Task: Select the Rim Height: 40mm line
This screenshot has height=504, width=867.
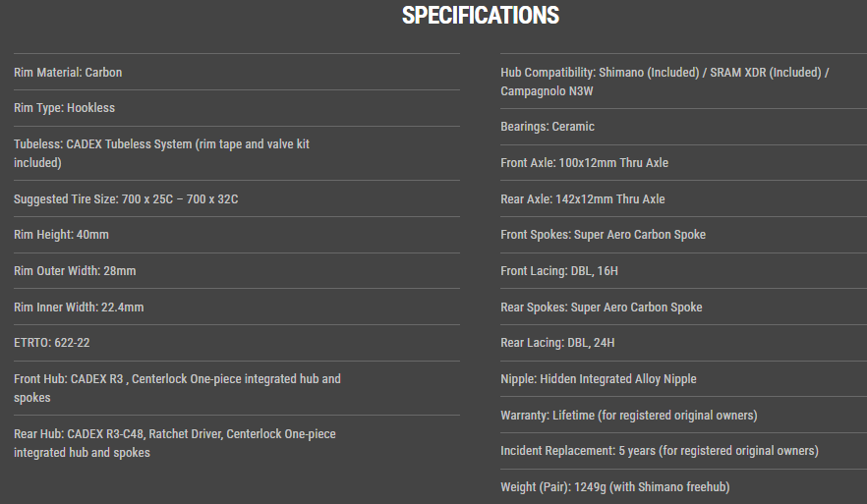Action: pyautogui.click(x=61, y=235)
